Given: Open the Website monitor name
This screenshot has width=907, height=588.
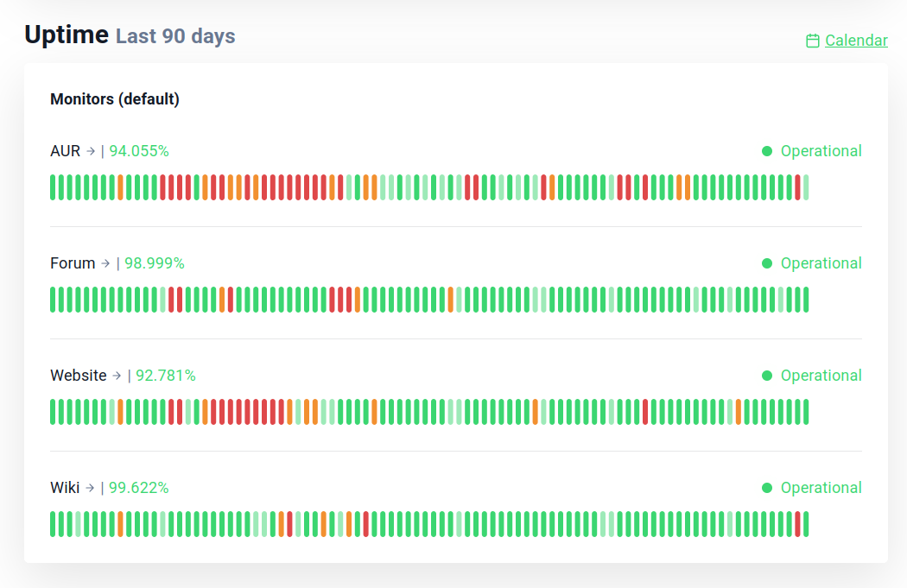Looking at the screenshot, I should point(78,376).
